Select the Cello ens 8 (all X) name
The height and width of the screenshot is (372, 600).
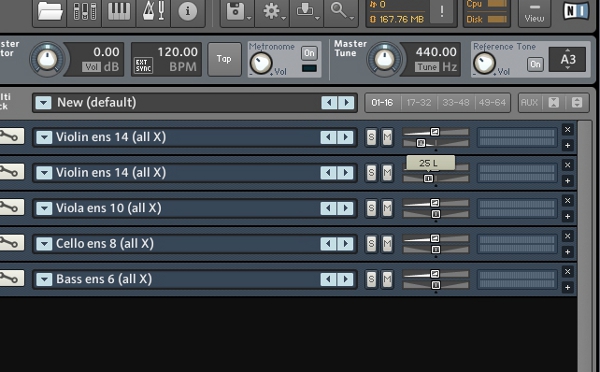point(105,244)
